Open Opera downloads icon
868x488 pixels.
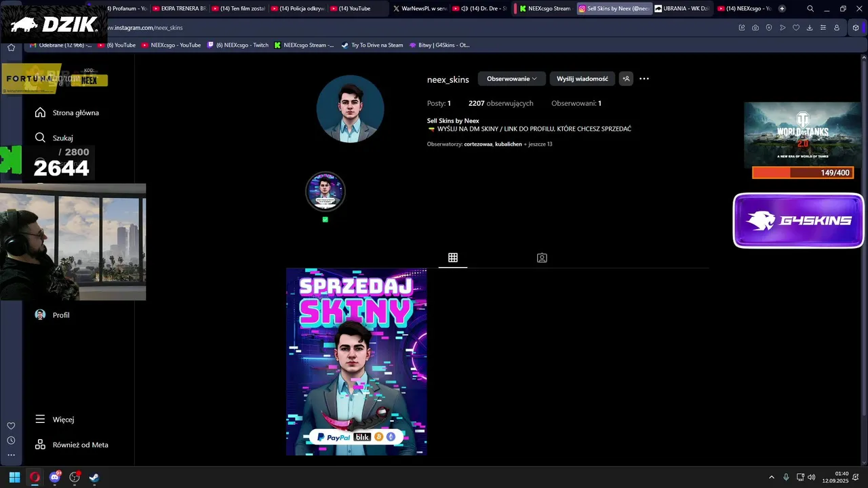click(810, 28)
